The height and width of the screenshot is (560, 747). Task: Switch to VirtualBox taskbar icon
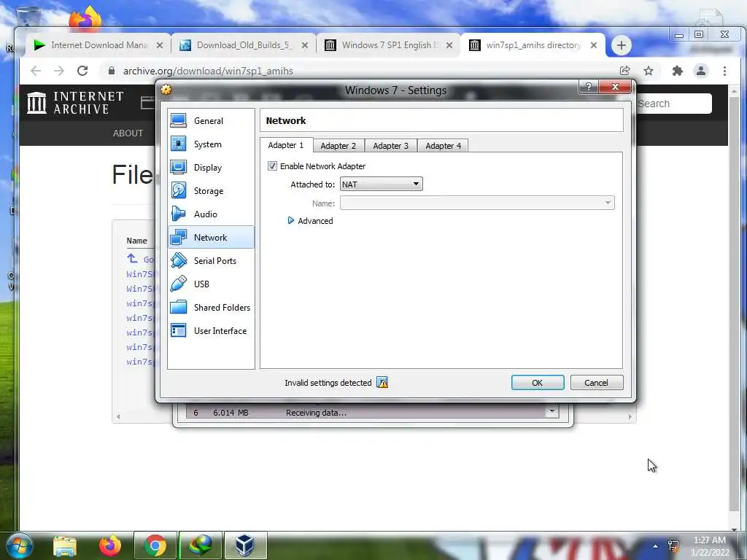pos(245,545)
